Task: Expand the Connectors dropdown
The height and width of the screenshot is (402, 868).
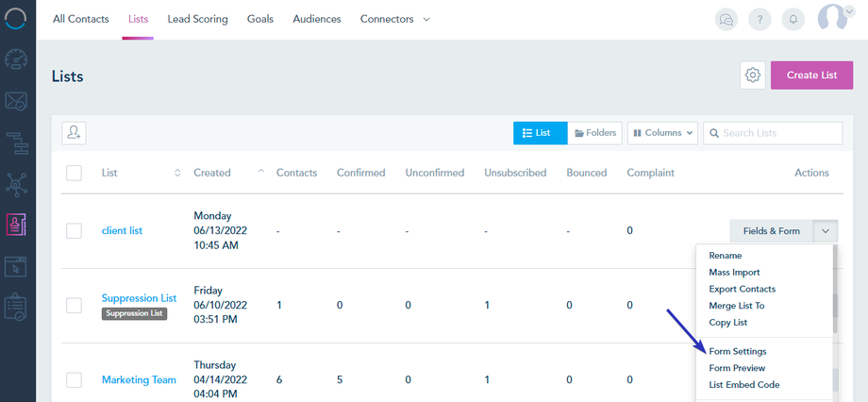Action: (x=394, y=19)
